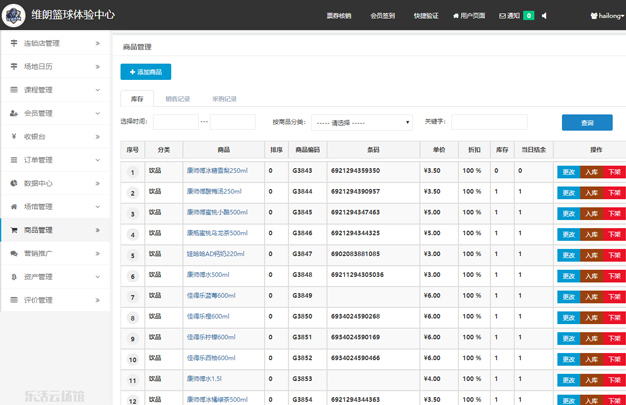This screenshot has height=405, width=626.
Task: Click the 关键字 keyword input field
Action: (x=488, y=123)
